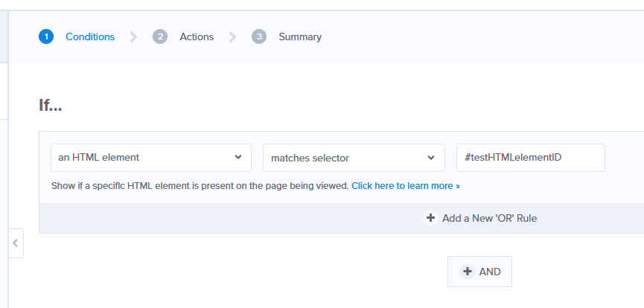The image size is (644, 308).
Task: Click chevron between Actions and Summary
Action: coord(232,37)
